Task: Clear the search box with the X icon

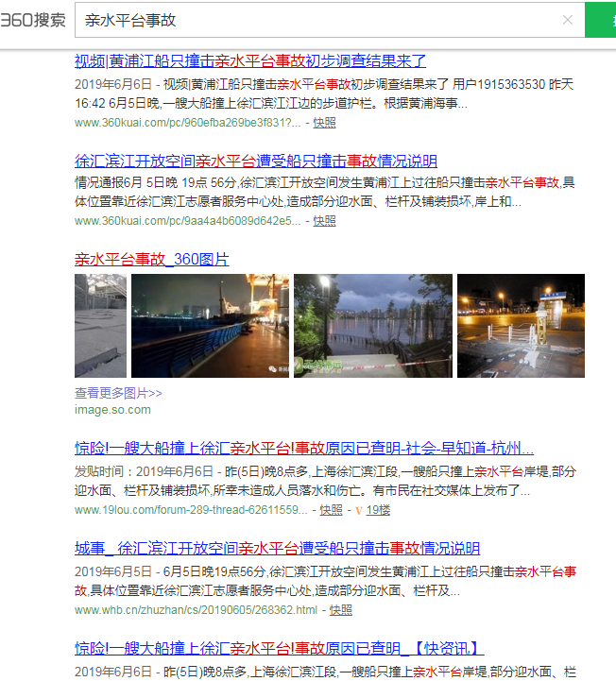Action: pyautogui.click(x=567, y=20)
